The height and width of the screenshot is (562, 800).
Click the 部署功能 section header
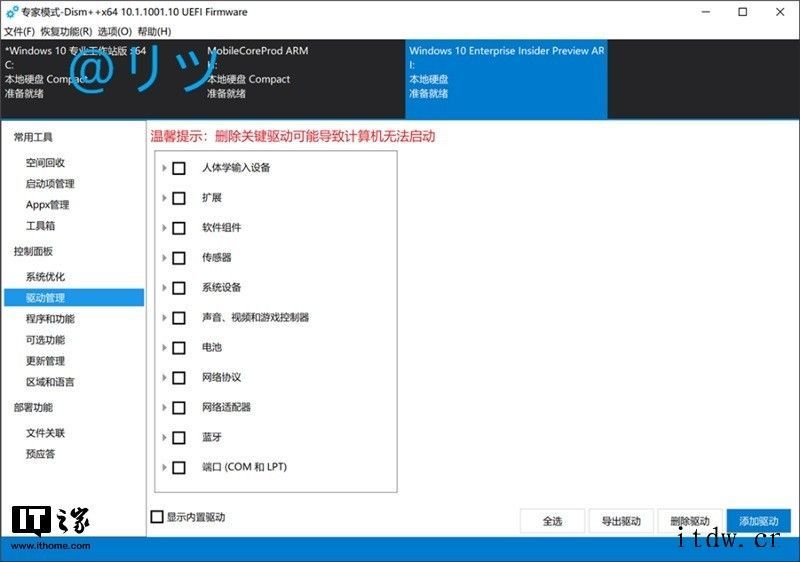33,407
